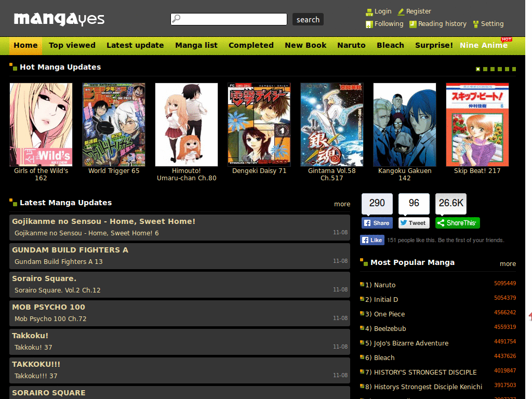
Task: Select the fourth carousel page dot
Action: pos(499,69)
